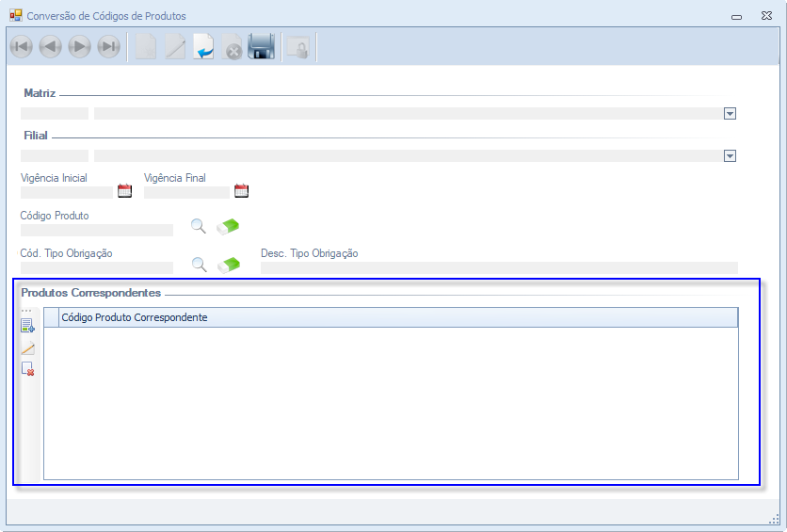Go to the next record
The image size is (787, 532).
pos(79,47)
